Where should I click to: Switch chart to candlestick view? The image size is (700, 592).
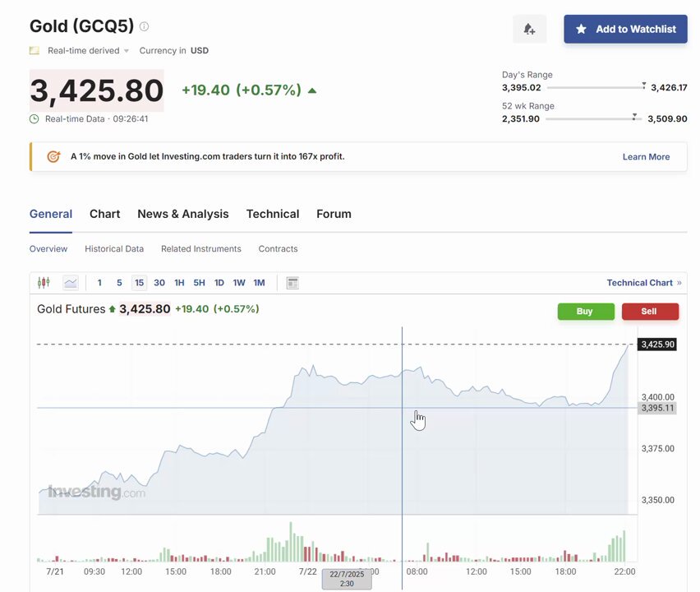(x=44, y=283)
